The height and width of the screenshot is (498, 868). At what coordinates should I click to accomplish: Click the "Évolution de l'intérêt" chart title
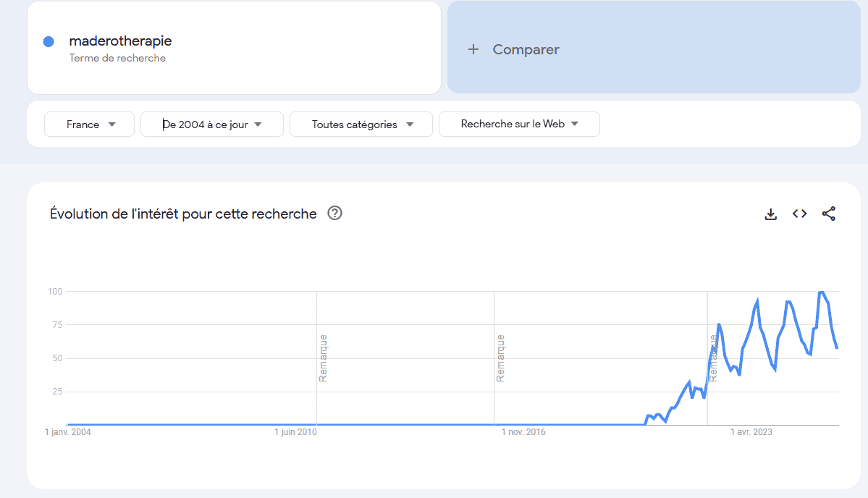183,214
